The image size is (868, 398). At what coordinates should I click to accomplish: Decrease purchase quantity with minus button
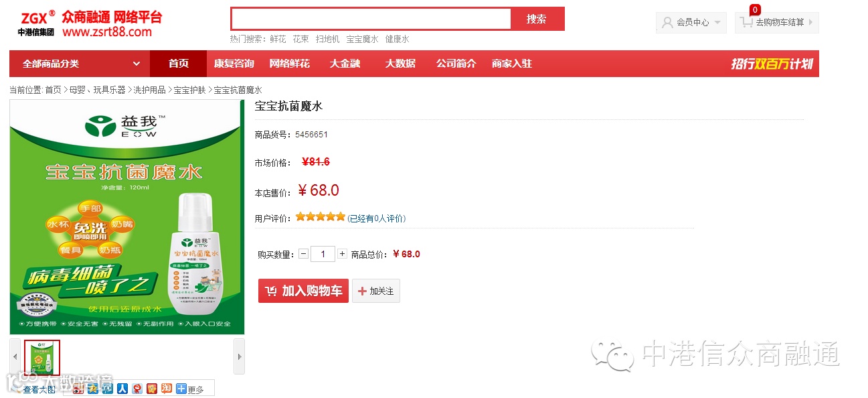[304, 254]
